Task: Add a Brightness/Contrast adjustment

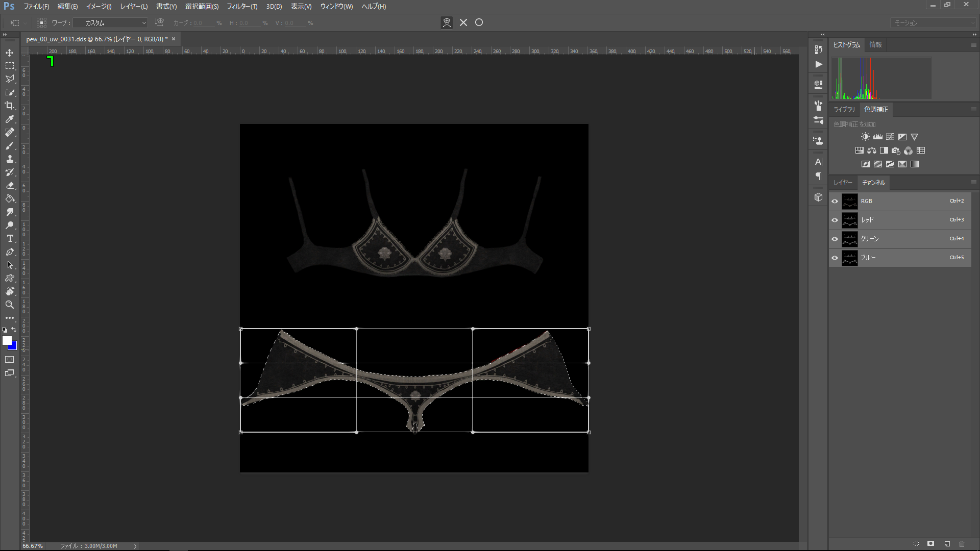Action: [865, 137]
